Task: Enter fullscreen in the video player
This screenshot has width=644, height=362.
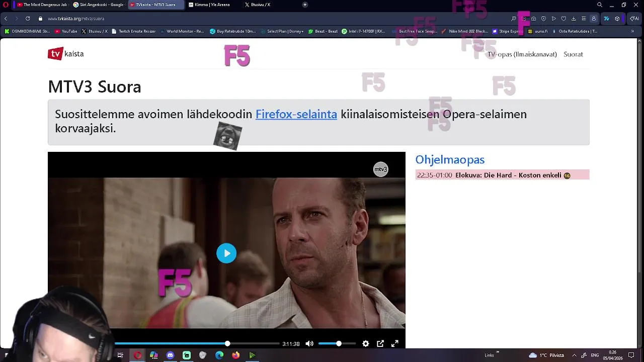Action: (395, 344)
